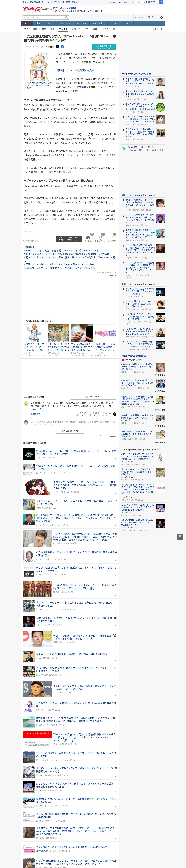Select the ランキング navigation tab

point(115,23)
